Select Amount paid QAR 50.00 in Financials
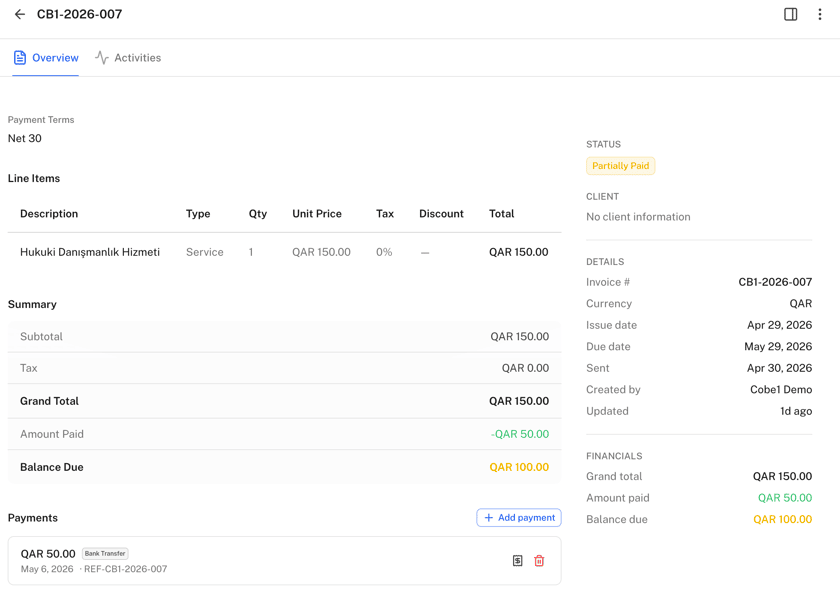Viewport: 840px width, 596px height. [x=785, y=498]
